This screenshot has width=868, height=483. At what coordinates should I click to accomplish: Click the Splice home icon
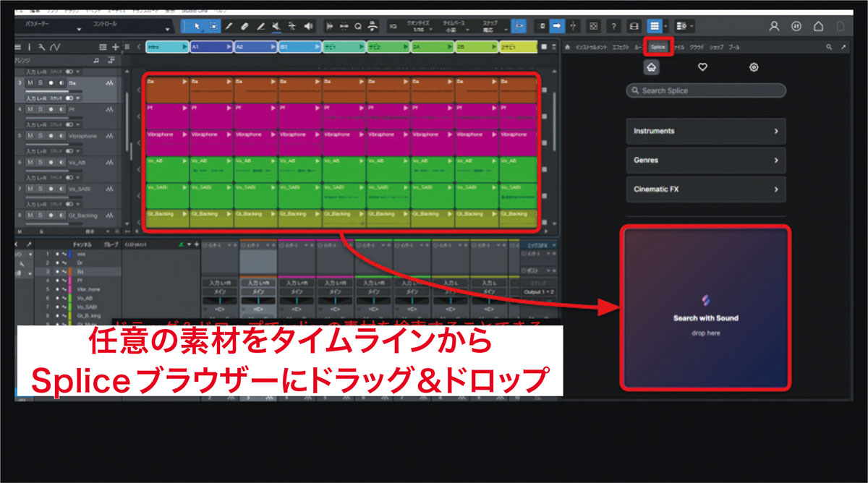(650, 67)
